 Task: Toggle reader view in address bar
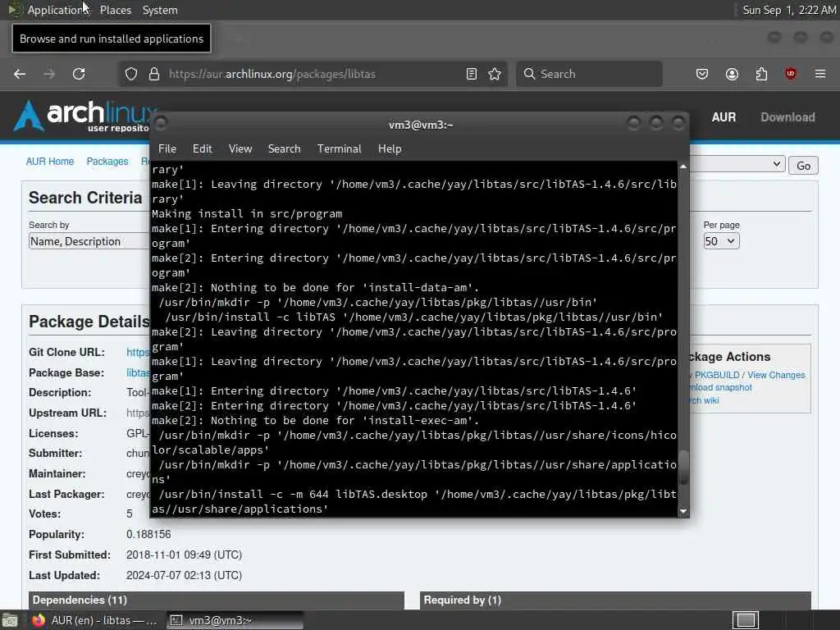(x=472, y=74)
